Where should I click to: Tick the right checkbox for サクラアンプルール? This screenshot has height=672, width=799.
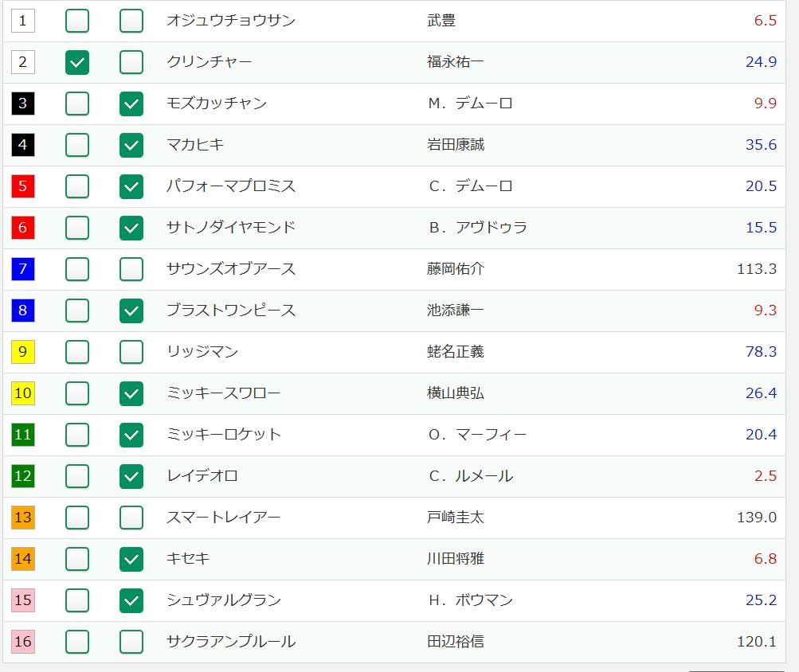131,642
